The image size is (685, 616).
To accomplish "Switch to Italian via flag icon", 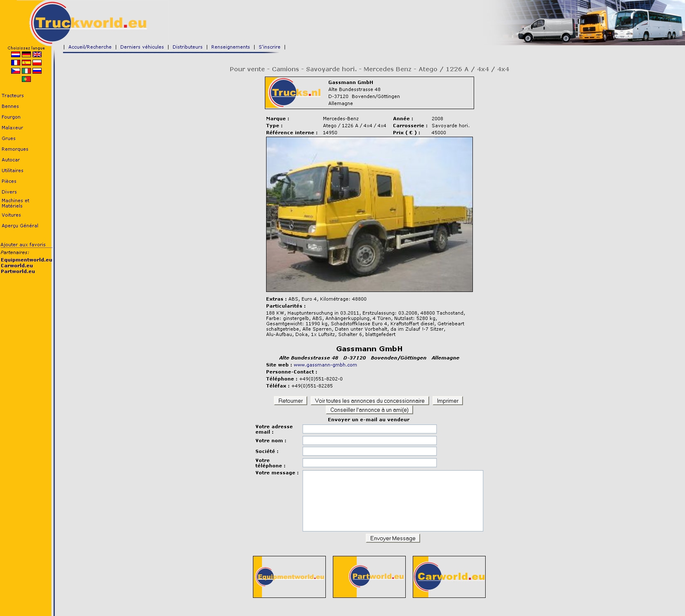I will [x=26, y=71].
